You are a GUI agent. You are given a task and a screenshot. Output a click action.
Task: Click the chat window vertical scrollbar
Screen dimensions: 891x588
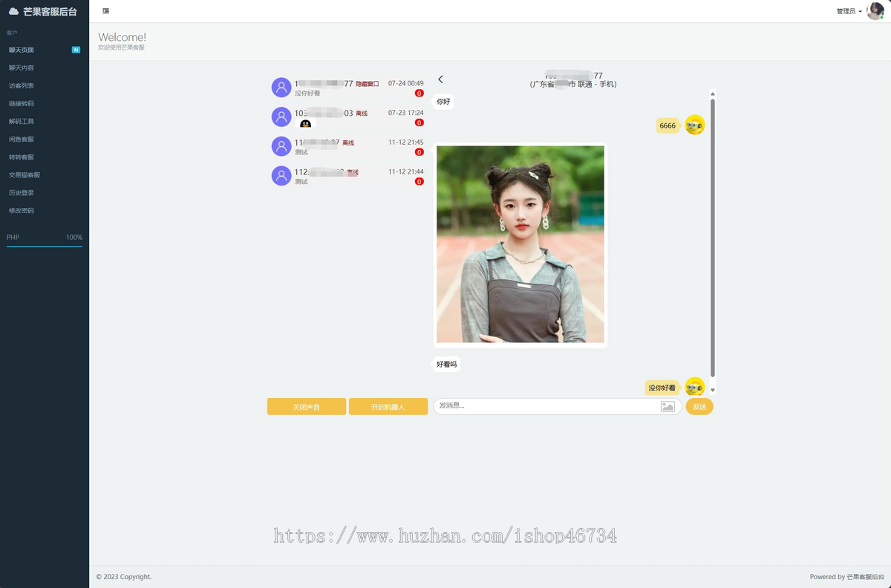click(x=713, y=238)
